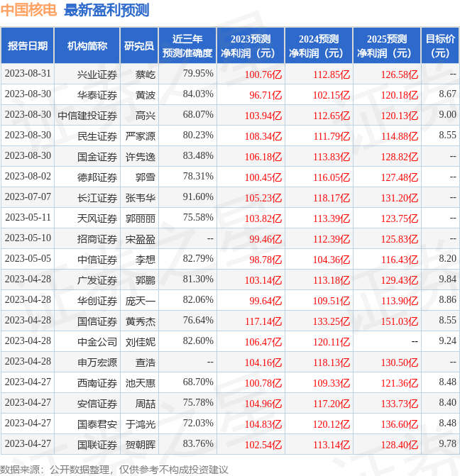
Task: Select the 中金公司 institution cell
Action: 87,341
